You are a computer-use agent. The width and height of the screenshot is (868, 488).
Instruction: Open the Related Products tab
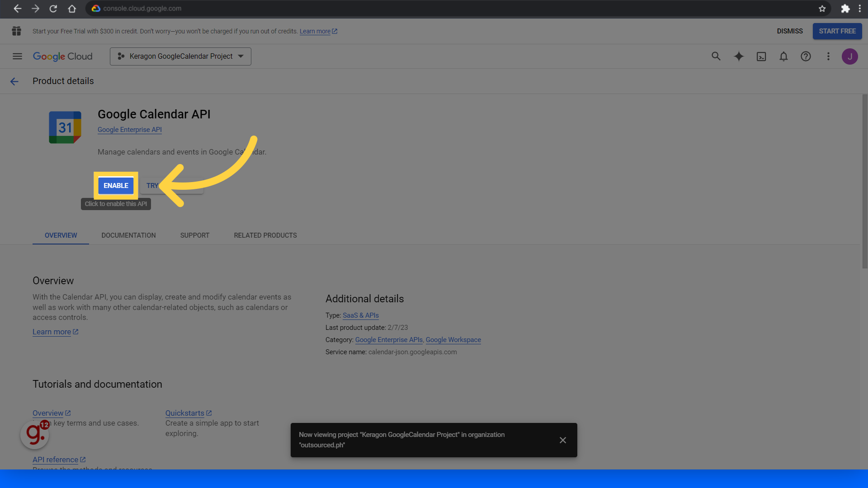click(265, 235)
